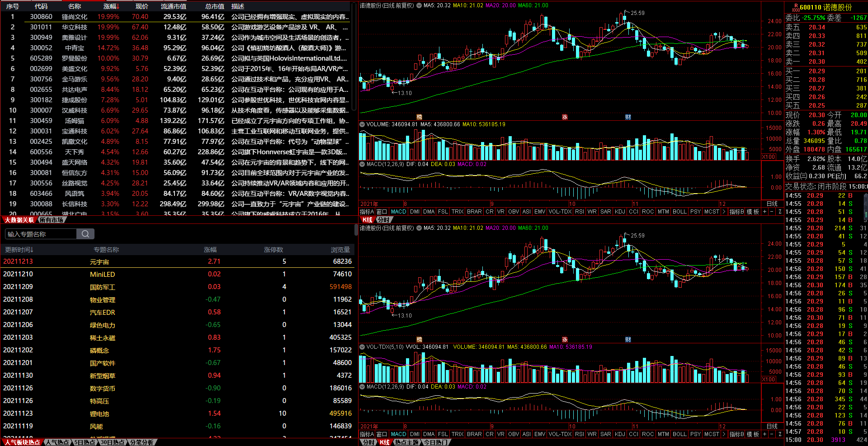Switch to 大数据关联 tab
868x446 pixels.
coord(19,220)
